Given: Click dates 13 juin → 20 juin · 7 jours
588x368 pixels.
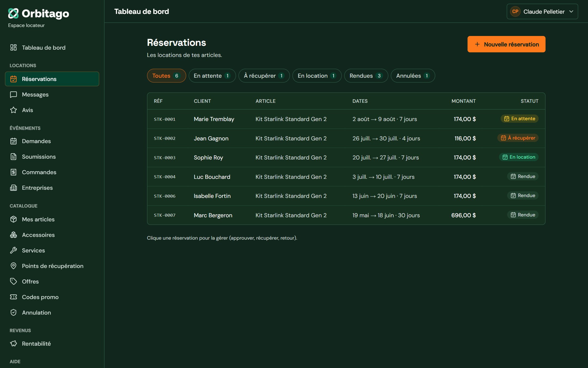Looking at the screenshot, I should pos(384,196).
